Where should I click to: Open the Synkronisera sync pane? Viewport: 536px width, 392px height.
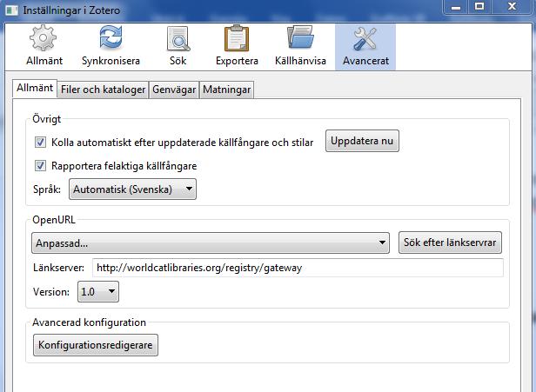click(x=111, y=46)
